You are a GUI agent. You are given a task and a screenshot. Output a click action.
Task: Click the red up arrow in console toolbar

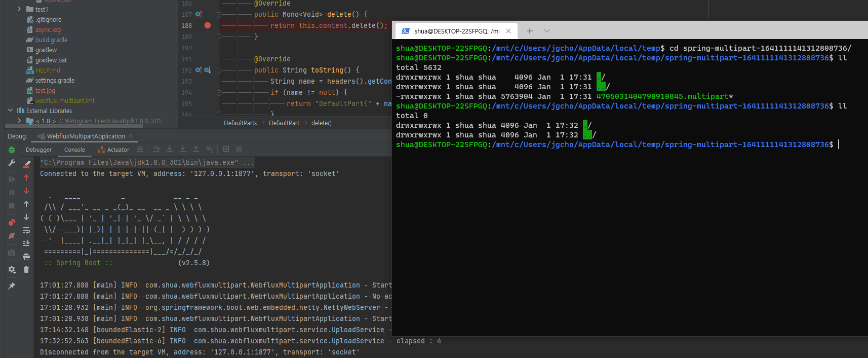click(x=26, y=177)
